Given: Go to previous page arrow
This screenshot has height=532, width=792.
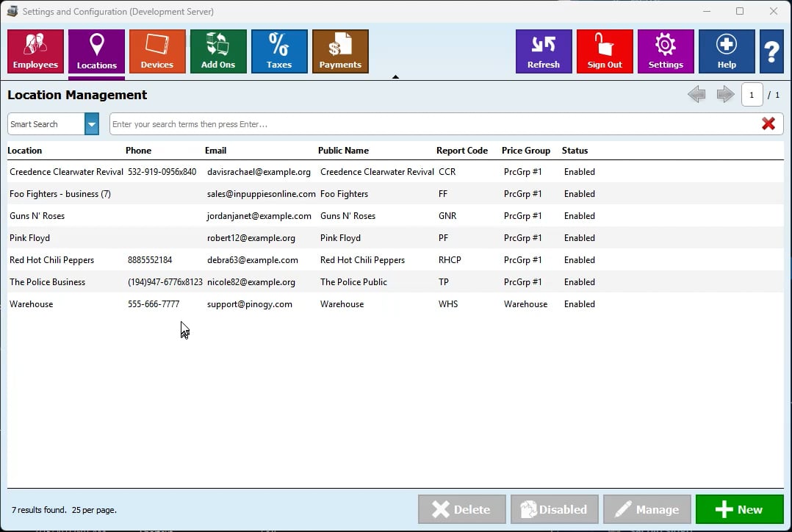Looking at the screenshot, I should point(696,94).
